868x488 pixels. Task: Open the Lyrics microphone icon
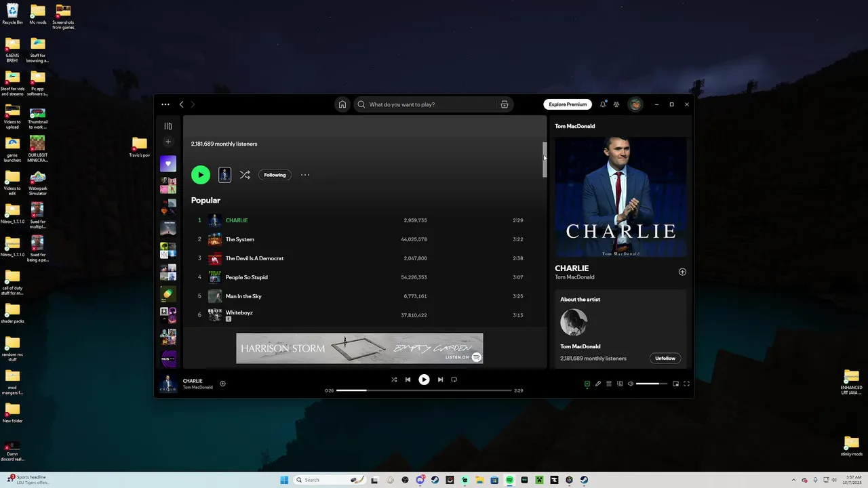(598, 384)
